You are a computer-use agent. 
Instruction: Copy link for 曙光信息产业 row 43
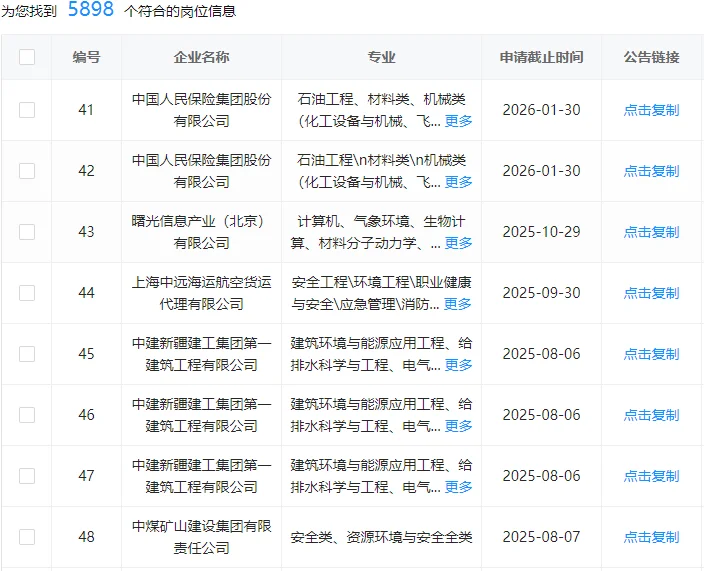[651, 232]
